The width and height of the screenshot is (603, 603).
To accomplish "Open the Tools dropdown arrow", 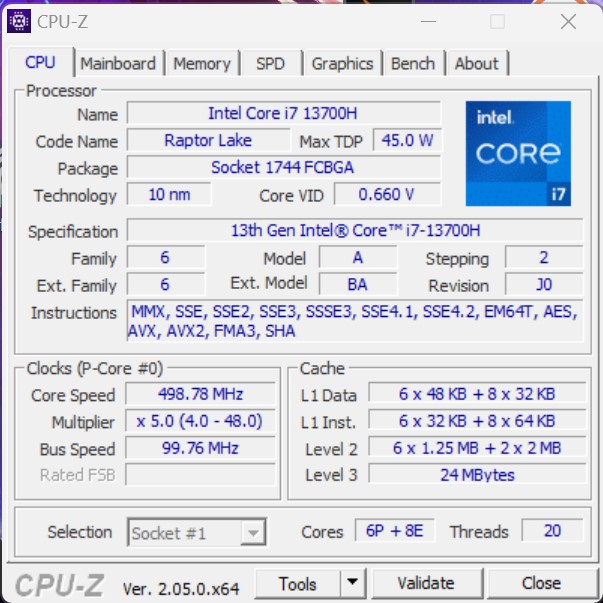I will [353, 583].
